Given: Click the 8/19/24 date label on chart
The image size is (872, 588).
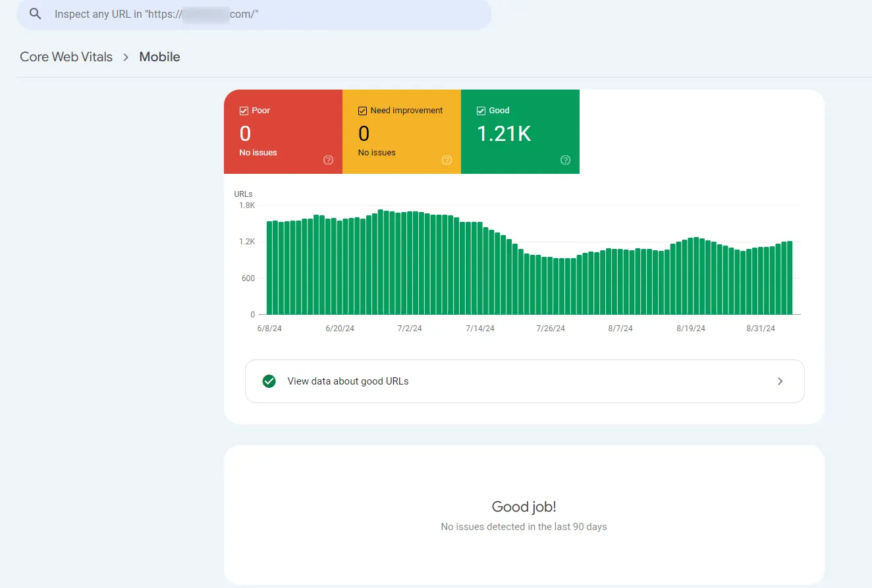Looking at the screenshot, I should (x=691, y=329).
